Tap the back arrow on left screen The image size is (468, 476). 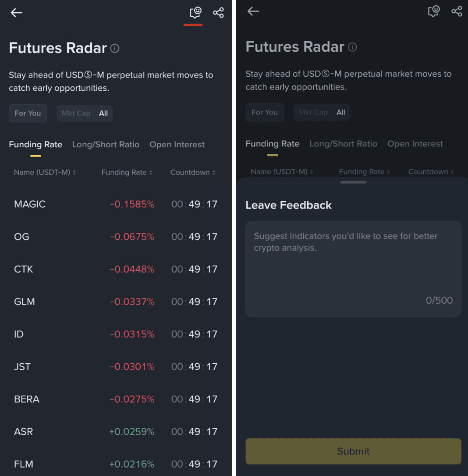pyautogui.click(x=16, y=13)
